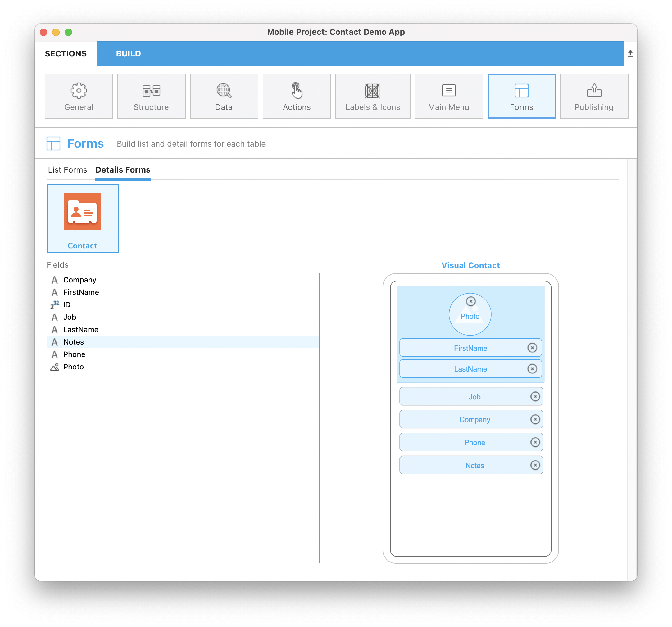Image resolution: width=672 pixels, height=627 pixels.
Task: Select the Phone field in the list
Action: point(74,354)
